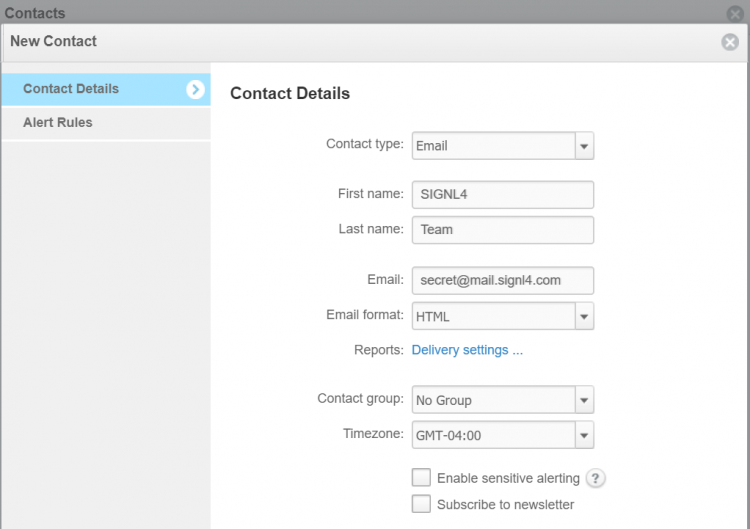Click the arrow icon beside Contact Details
This screenshot has height=529, width=750.
point(195,89)
